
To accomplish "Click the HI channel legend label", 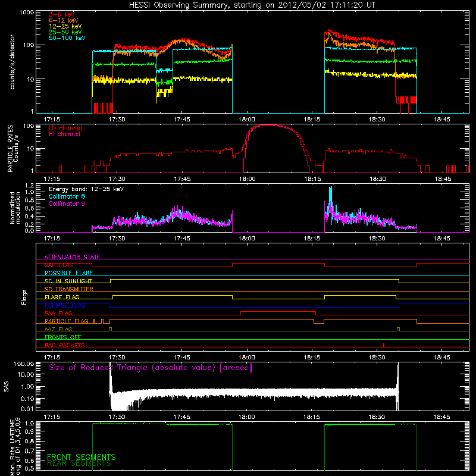I will (64, 134).
